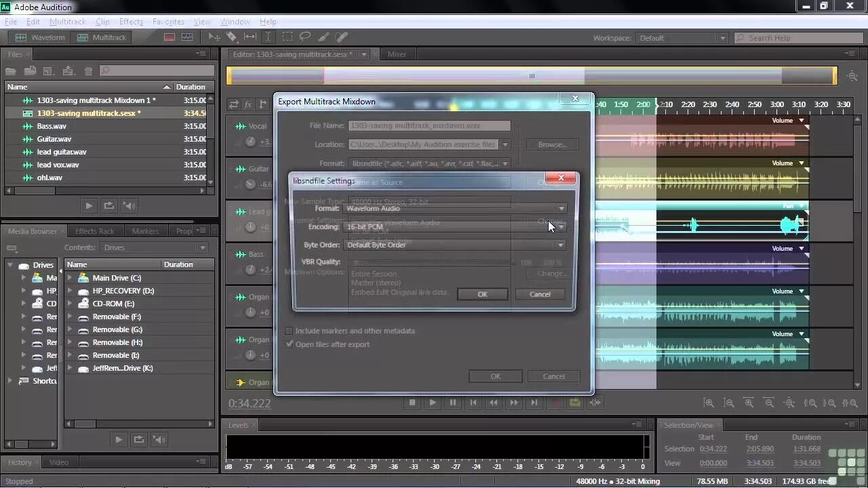Click the Rewind transport button
The width and height of the screenshot is (868, 488).
[x=493, y=403]
